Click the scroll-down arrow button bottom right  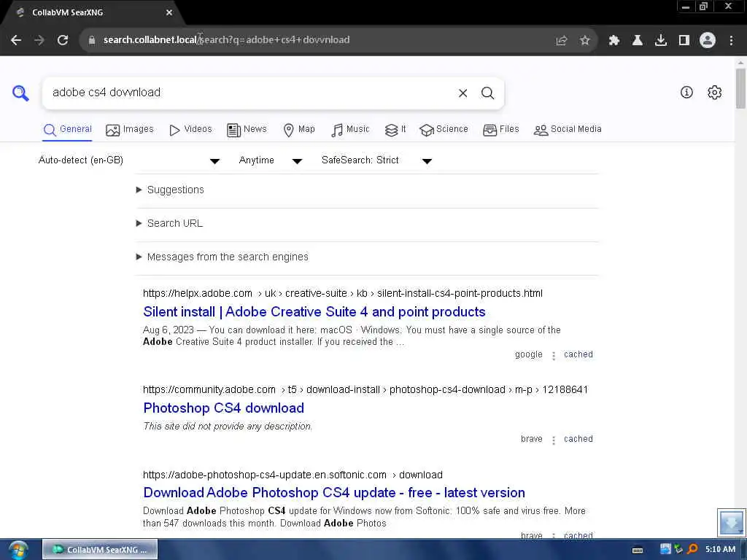731,523
